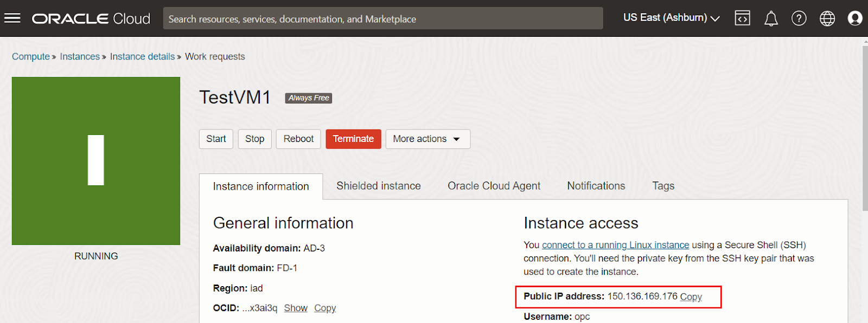Click the Start instance button
The height and width of the screenshot is (323, 868).
tap(216, 139)
